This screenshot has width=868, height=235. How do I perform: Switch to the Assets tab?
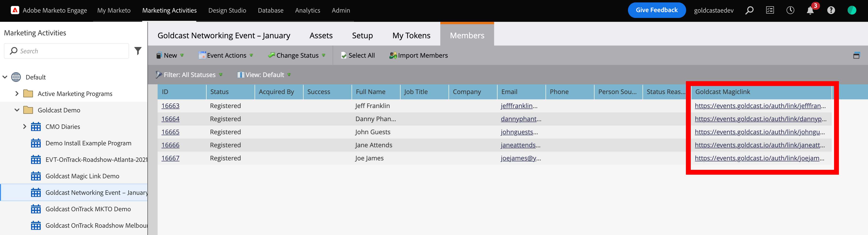pos(321,35)
